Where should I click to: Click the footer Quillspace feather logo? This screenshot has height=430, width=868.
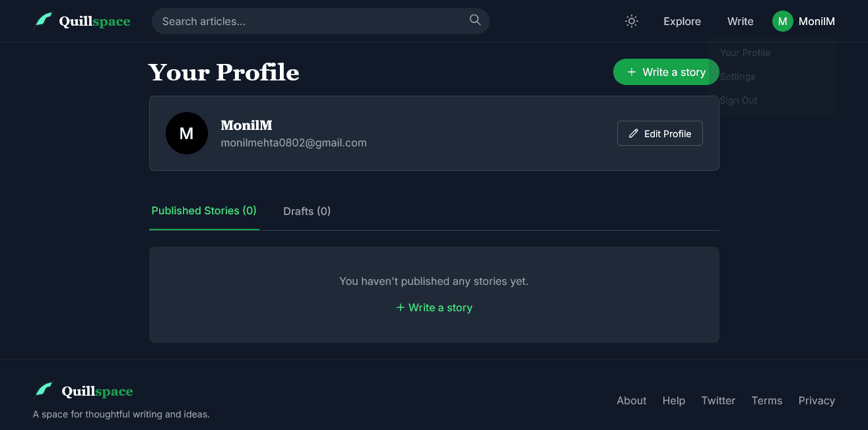click(43, 391)
